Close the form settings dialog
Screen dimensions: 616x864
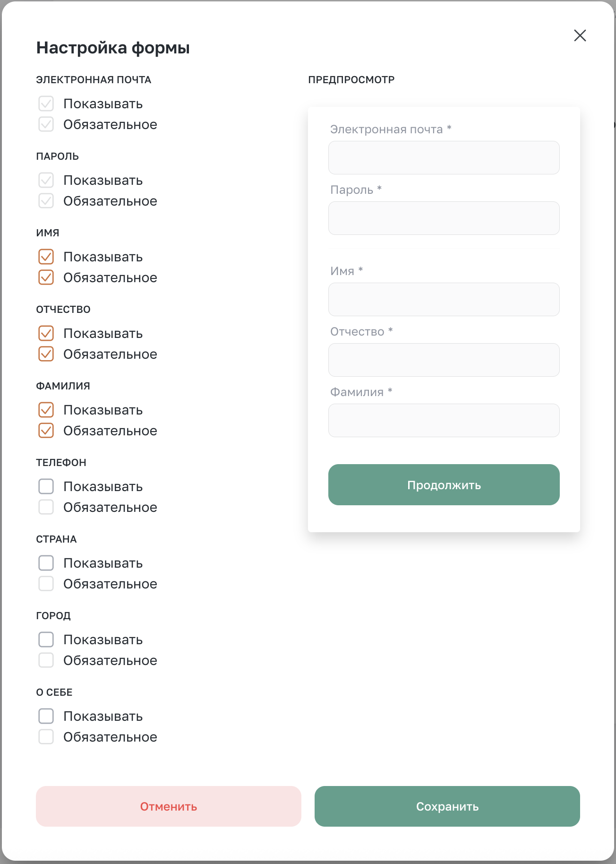(580, 35)
